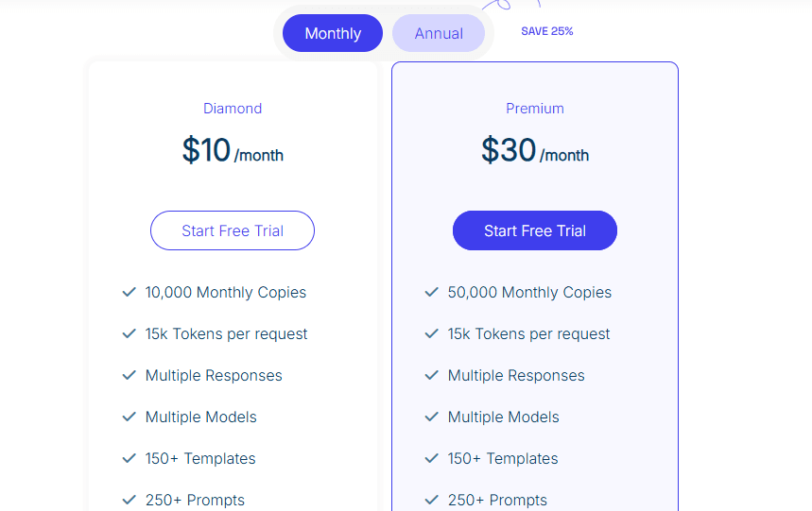Click the SAVE 25% label
812x511 pixels.
click(547, 31)
